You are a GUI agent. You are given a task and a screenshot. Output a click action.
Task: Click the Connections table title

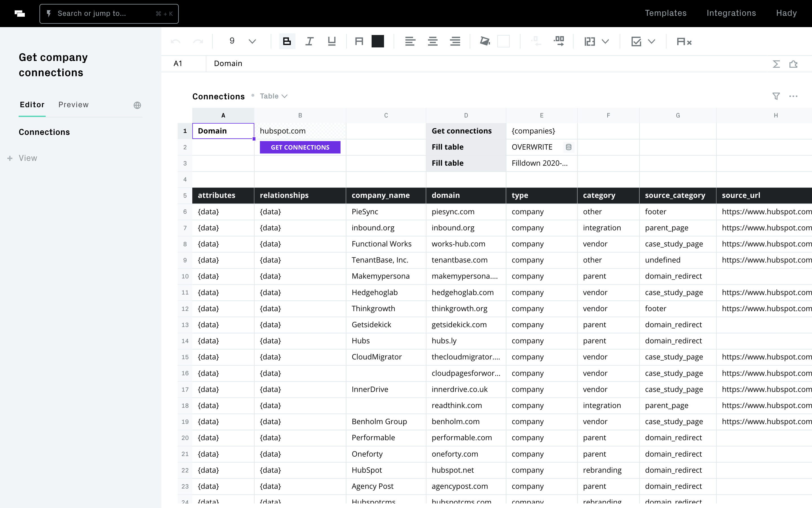coord(219,97)
